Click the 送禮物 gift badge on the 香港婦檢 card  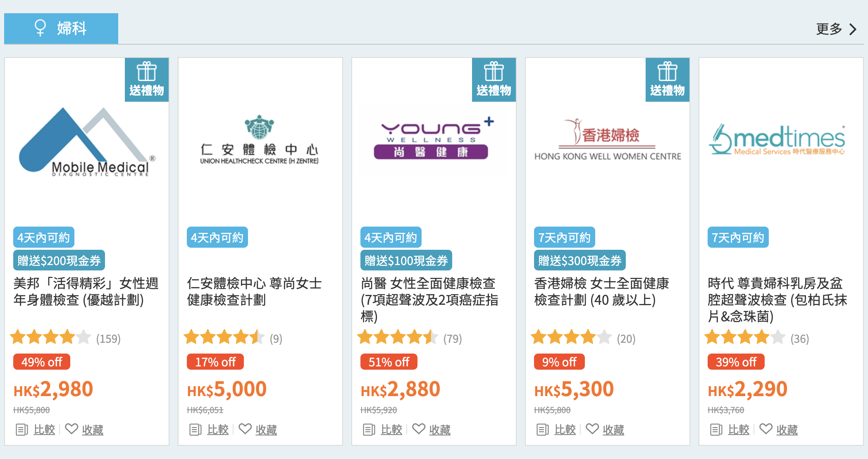click(x=668, y=79)
